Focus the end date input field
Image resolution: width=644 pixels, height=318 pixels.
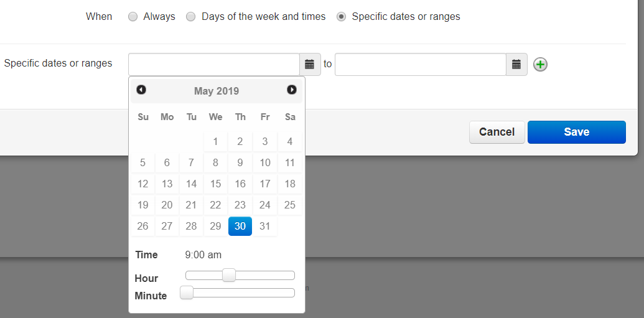421,64
